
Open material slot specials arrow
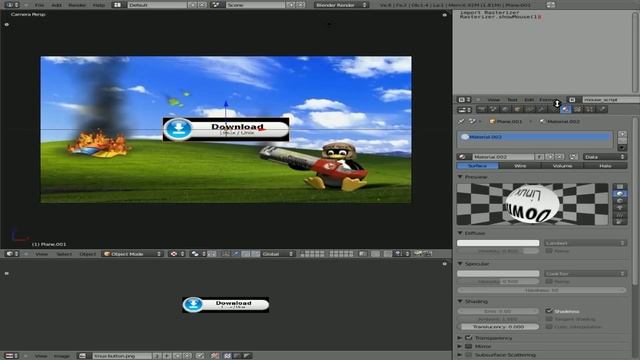pos(622,147)
